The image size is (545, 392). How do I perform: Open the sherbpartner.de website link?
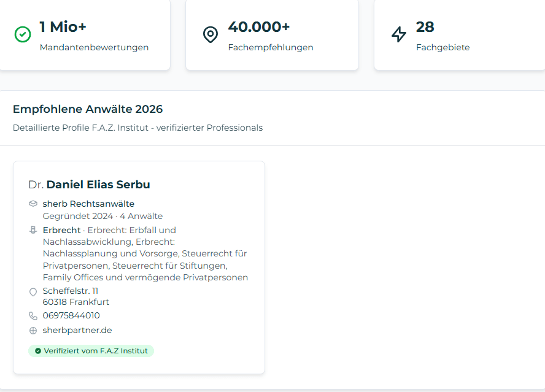(x=77, y=331)
